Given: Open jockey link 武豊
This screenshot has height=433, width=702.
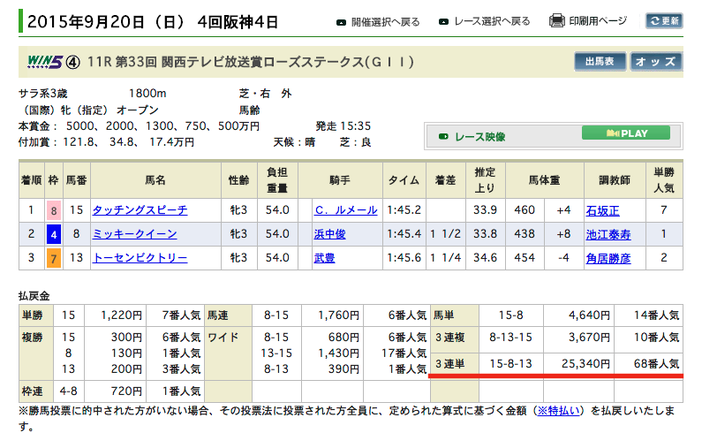Looking at the screenshot, I should [325, 258].
